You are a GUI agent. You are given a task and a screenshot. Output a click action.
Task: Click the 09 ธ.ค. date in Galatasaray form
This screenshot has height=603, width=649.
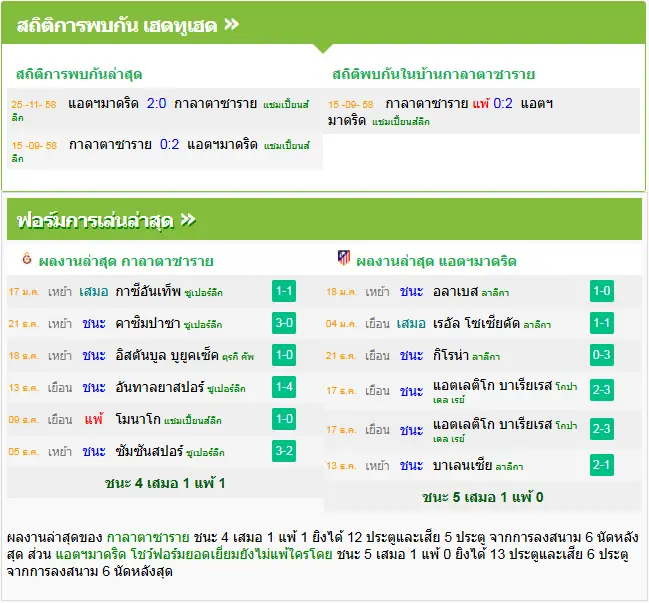pyautogui.click(x=24, y=420)
